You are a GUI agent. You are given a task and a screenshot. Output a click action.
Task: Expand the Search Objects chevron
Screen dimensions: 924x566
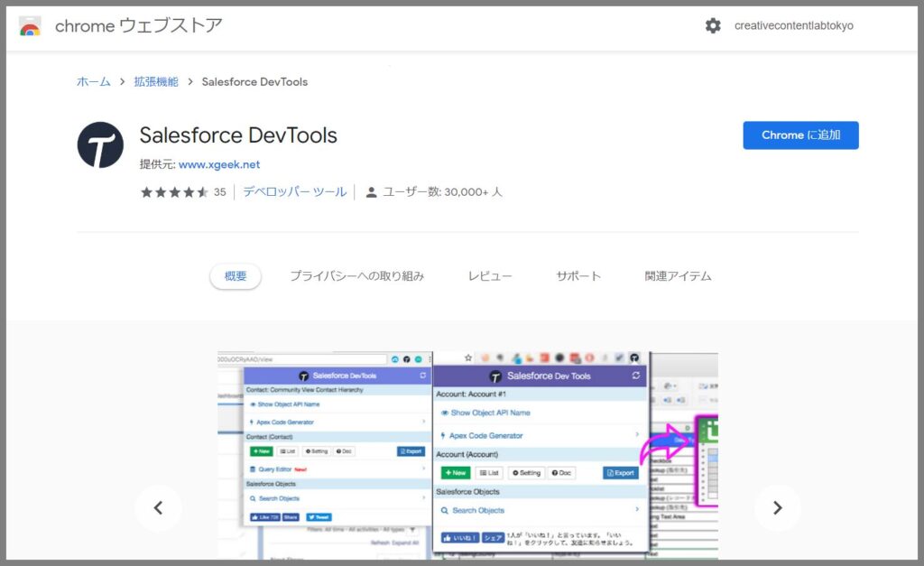635,510
